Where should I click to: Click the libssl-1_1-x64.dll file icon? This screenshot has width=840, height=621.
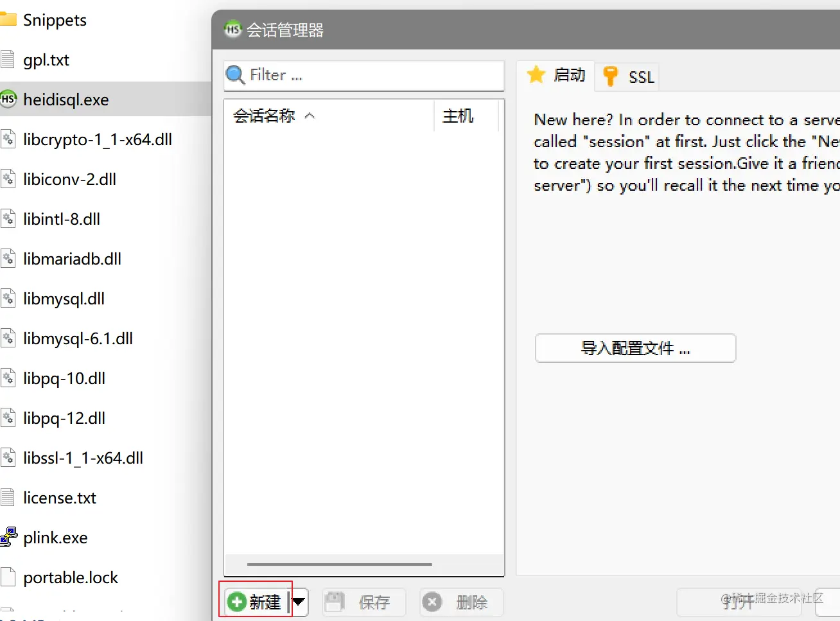point(8,458)
